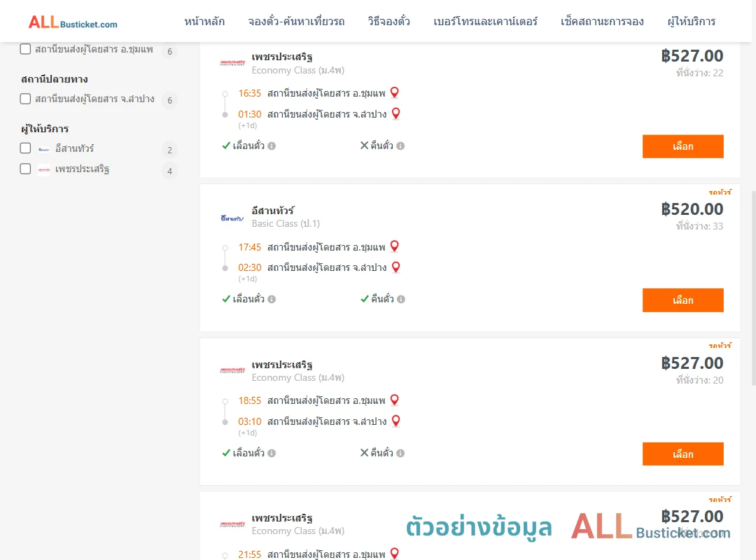Open map pin for 03:10 arrival station

[x=395, y=421]
